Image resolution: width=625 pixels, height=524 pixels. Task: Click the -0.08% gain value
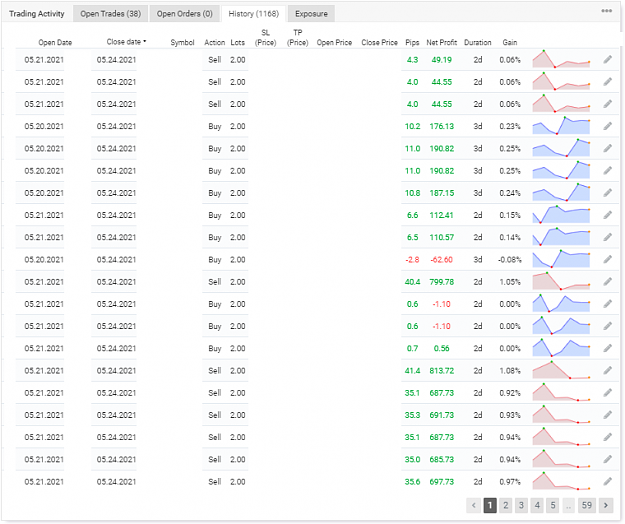[x=509, y=259]
